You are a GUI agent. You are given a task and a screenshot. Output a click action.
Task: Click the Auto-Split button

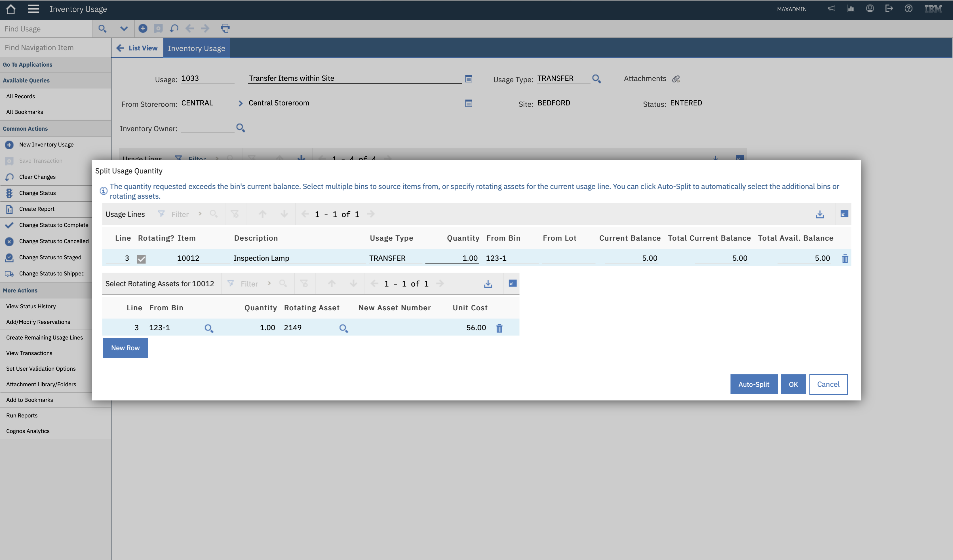click(x=753, y=384)
